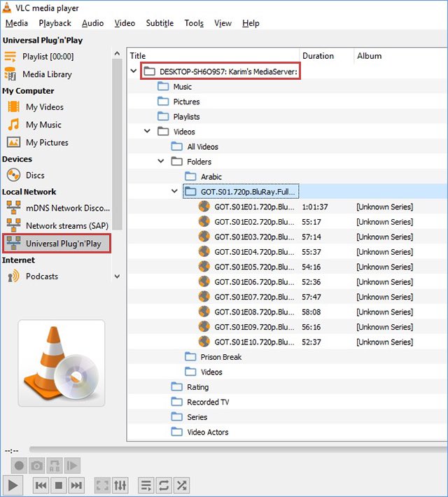Click the VLC cone album art thumbnail
Viewport: 448px width, 497px height.
click(x=62, y=363)
